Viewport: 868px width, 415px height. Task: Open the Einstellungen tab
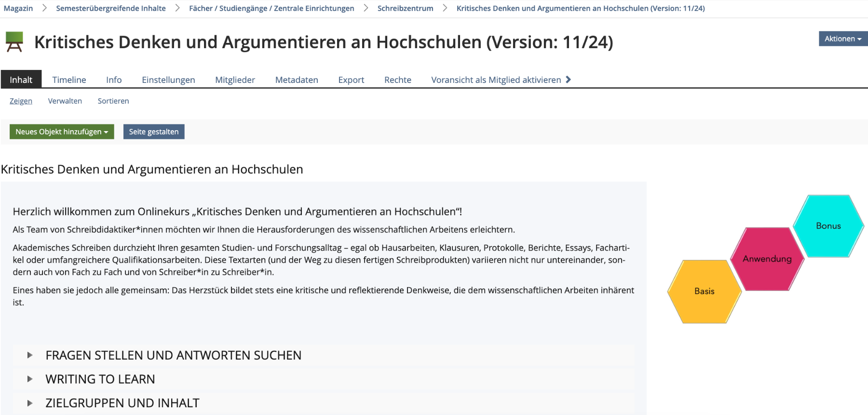click(x=168, y=80)
